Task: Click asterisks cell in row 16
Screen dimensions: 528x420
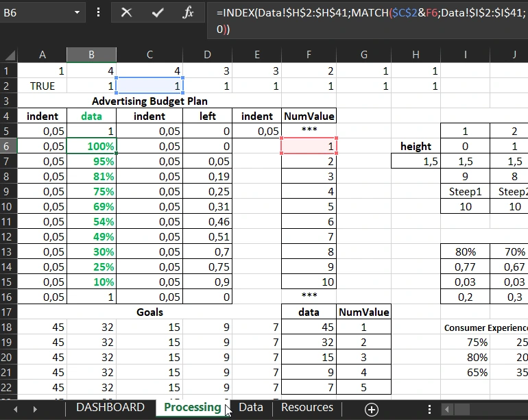Action: coord(309,297)
